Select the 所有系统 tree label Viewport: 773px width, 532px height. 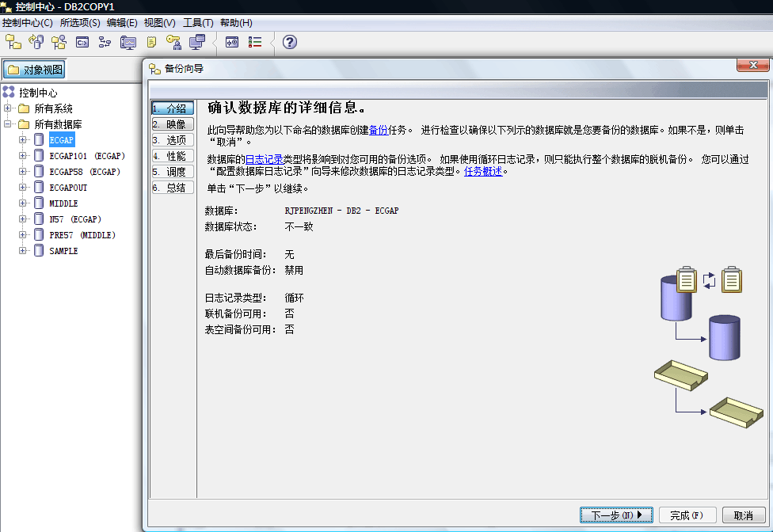pyautogui.click(x=53, y=108)
